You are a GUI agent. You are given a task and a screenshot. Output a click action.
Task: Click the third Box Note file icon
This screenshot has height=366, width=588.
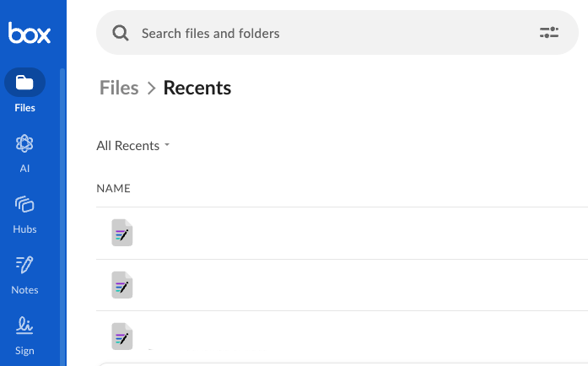[x=122, y=336]
